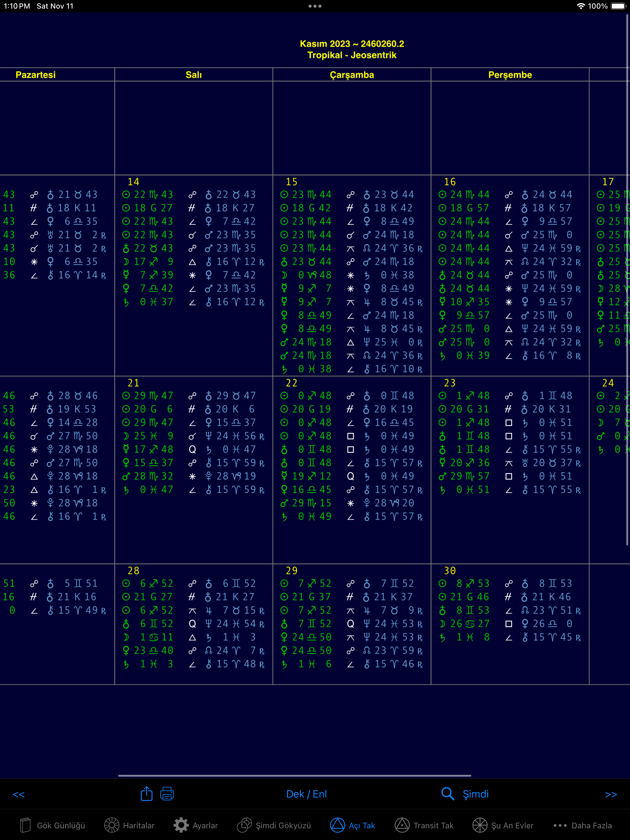
Task: Tap the Ayarlar gear icon
Action: pos(181,825)
